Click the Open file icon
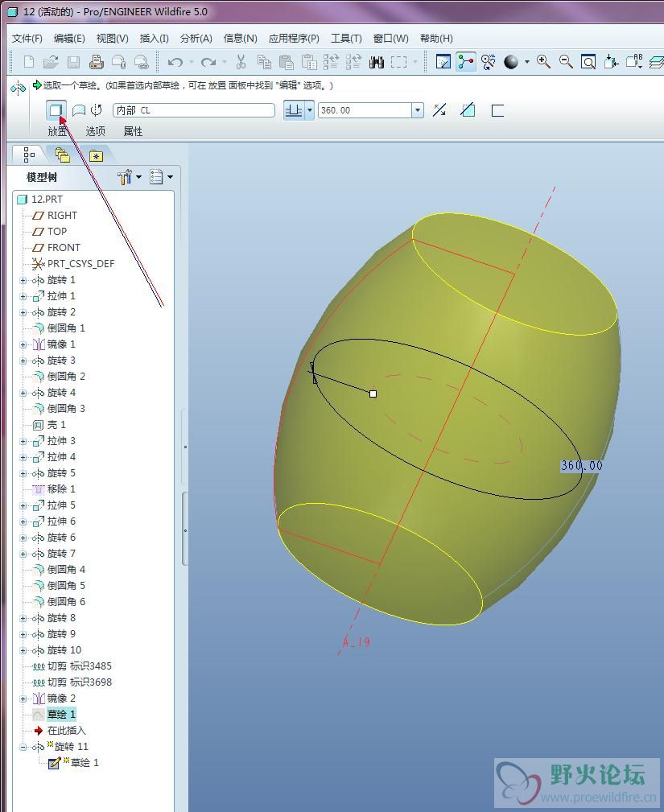 (x=51, y=62)
